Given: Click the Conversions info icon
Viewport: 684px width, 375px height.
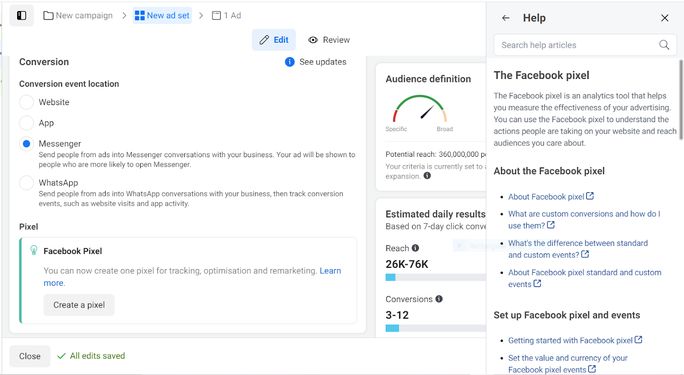Looking at the screenshot, I should pos(439,299).
